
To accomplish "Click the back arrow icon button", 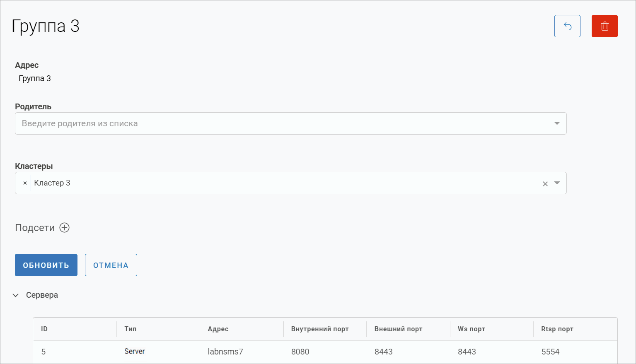I will click(x=567, y=26).
